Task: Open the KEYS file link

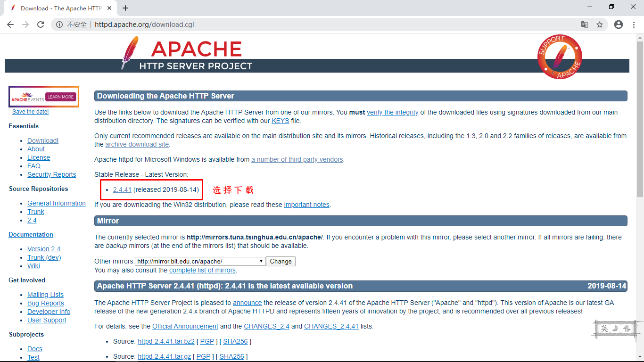Action: (281, 121)
